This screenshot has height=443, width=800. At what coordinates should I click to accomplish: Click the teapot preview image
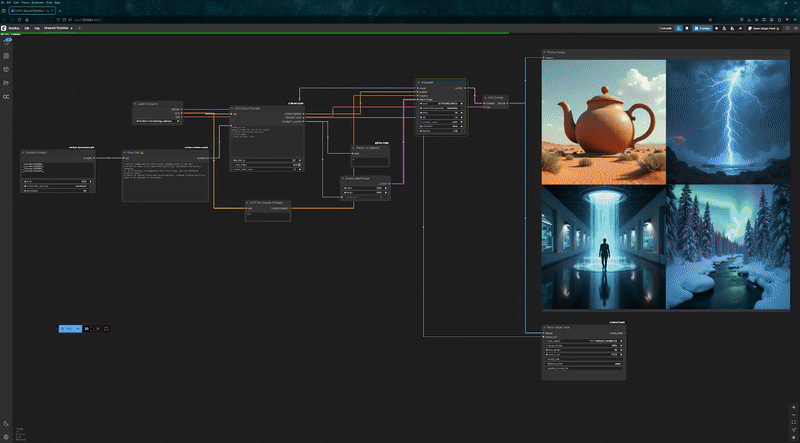click(x=603, y=122)
